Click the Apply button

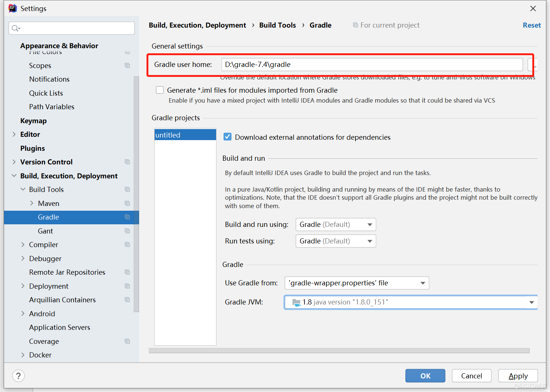coord(518,376)
